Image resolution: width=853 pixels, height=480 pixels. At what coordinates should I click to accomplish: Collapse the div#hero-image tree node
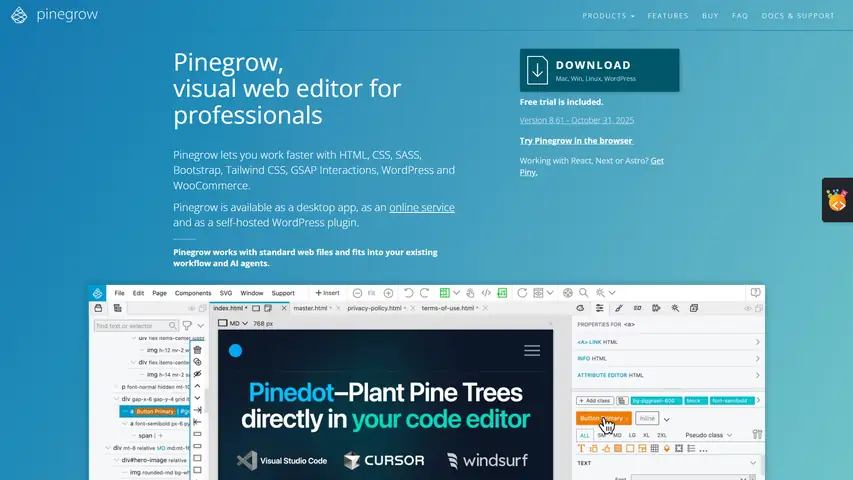(116, 460)
